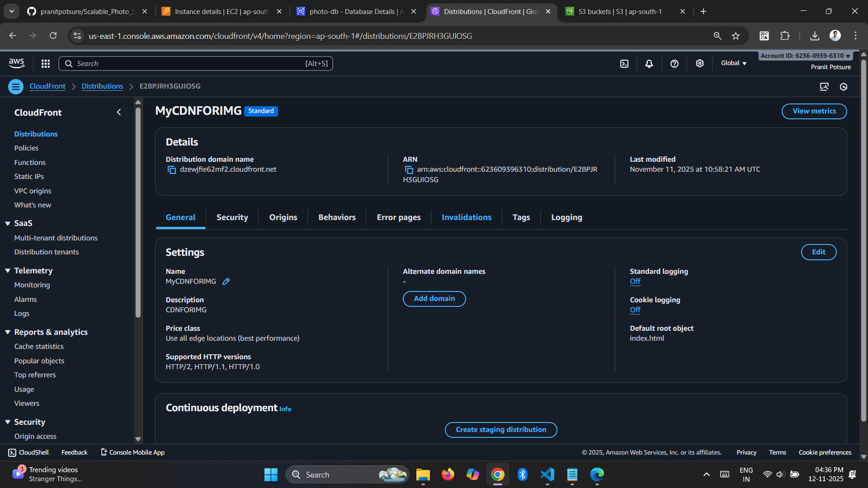Open Firefox from the taskbar
The image size is (868, 488).
[448, 474]
